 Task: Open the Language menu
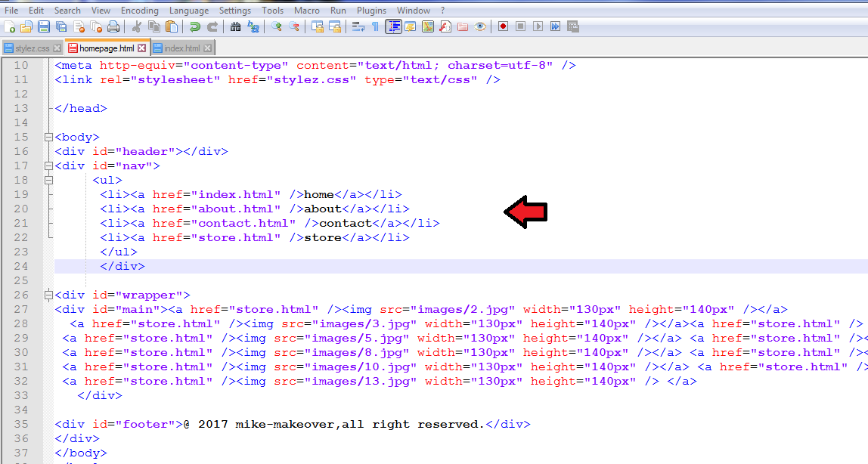[188, 11]
